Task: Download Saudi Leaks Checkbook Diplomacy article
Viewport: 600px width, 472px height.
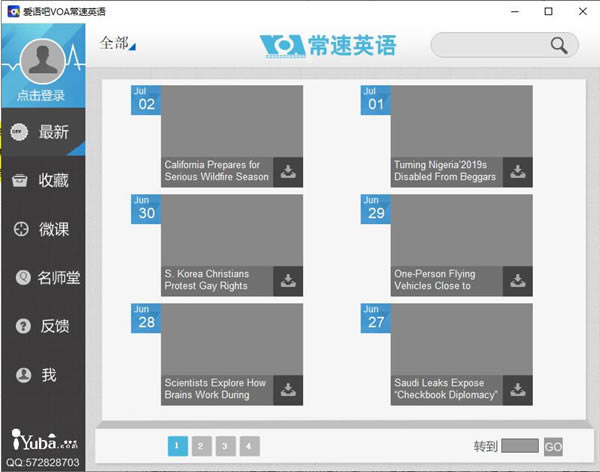Action: 517,390
